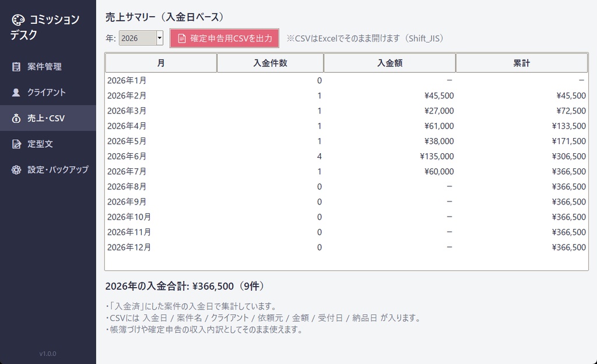Click the note about 帳簿づけや確定申告

pyautogui.click(x=205, y=330)
